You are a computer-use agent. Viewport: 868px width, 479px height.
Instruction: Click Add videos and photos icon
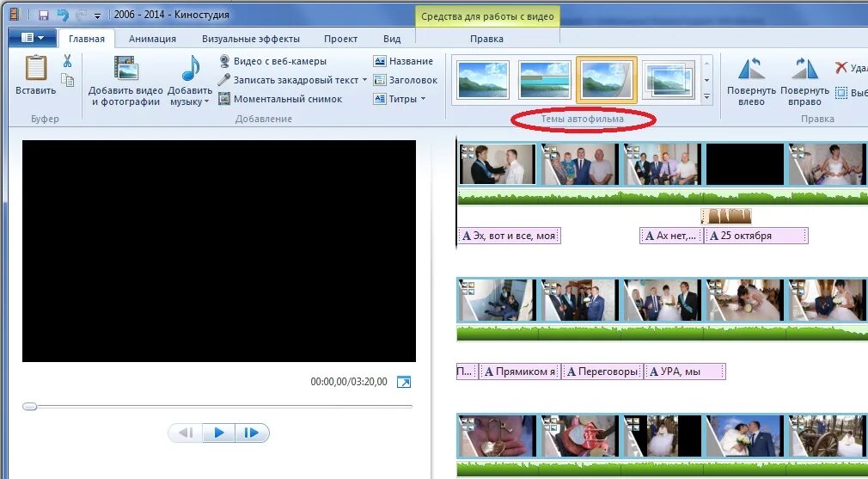click(x=125, y=68)
